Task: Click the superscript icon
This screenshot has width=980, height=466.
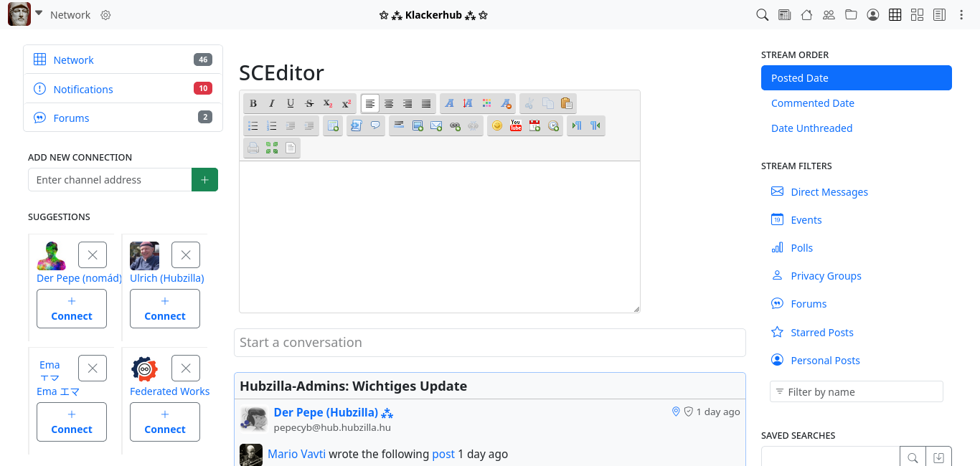Action: click(347, 103)
